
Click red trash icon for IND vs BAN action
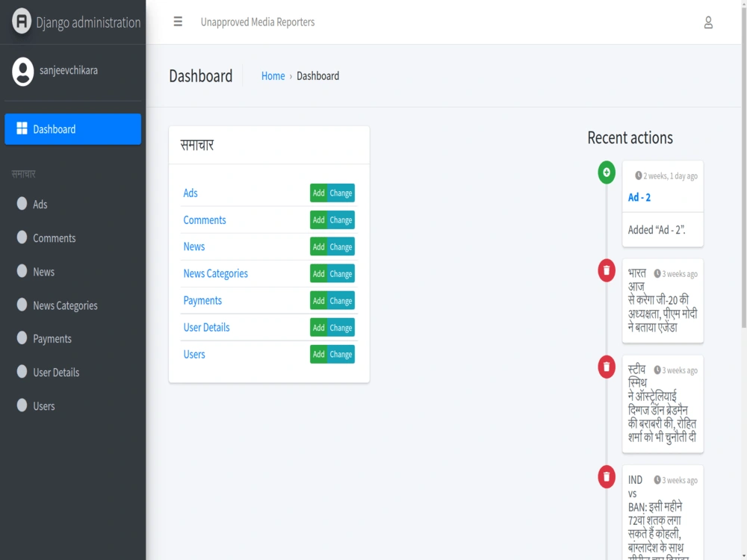click(607, 476)
